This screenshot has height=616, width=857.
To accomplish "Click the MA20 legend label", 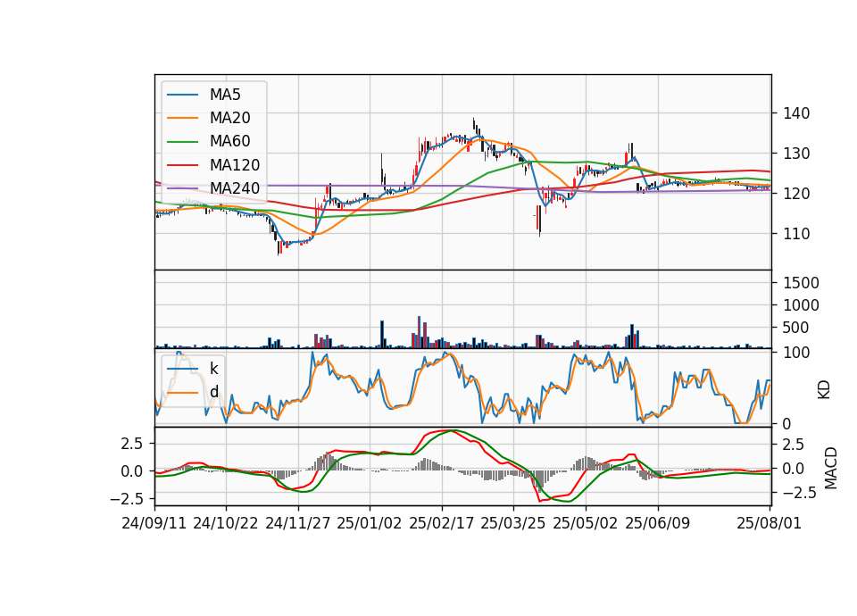I will (x=230, y=118).
